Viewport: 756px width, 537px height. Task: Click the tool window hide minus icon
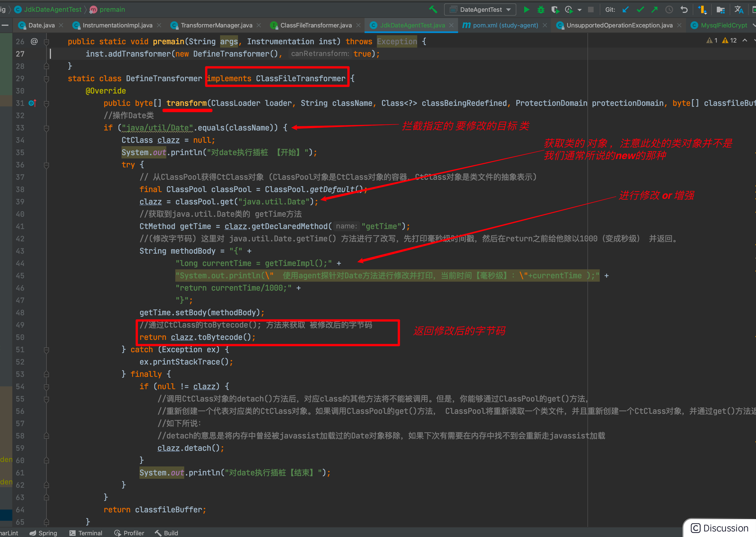pyautogui.click(x=5, y=25)
